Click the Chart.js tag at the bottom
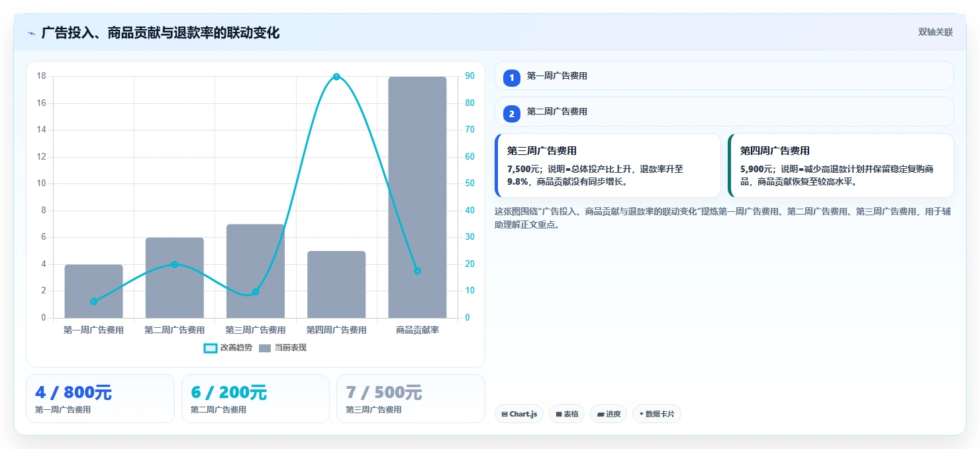Screen dimensions: 980x449 [x=519, y=414]
